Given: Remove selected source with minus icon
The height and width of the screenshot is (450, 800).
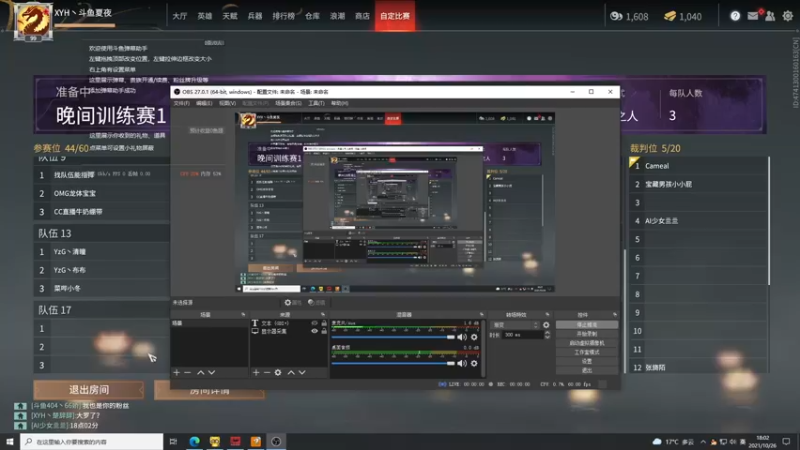Looking at the screenshot, I should (266, 372).
